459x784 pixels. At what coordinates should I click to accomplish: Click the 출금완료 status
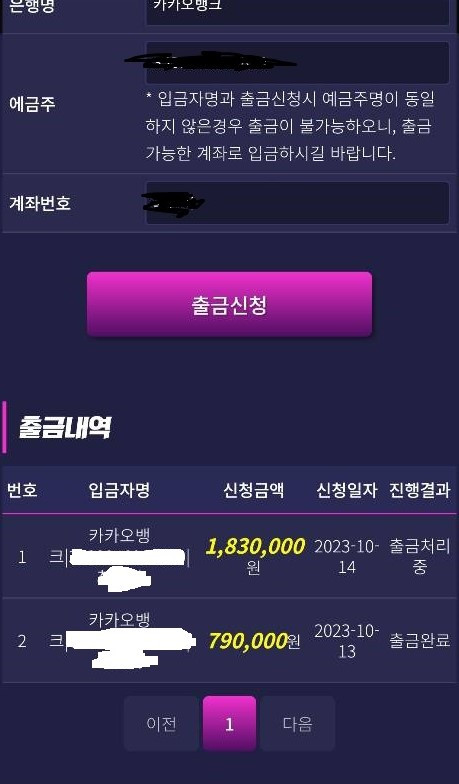tap(420, 640)
